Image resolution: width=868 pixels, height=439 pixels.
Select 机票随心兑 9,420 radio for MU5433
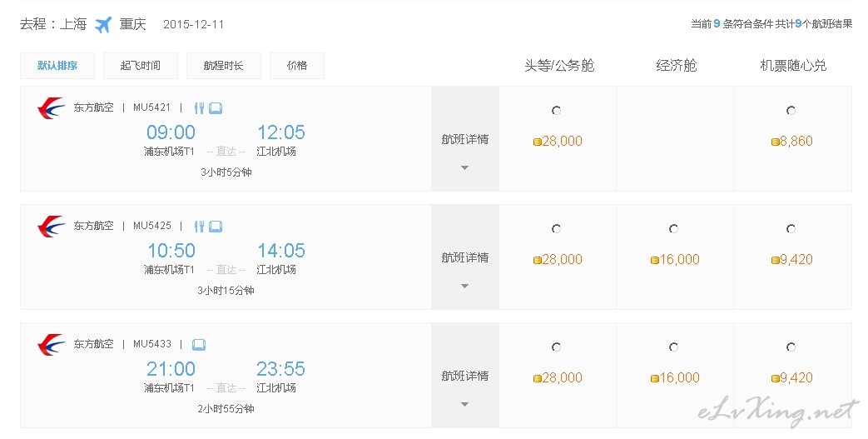pos(791,347)
